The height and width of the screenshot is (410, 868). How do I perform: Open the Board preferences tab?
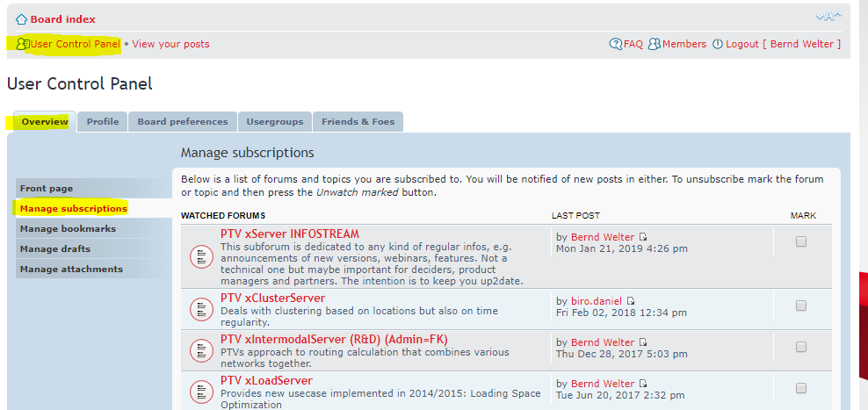183,122
